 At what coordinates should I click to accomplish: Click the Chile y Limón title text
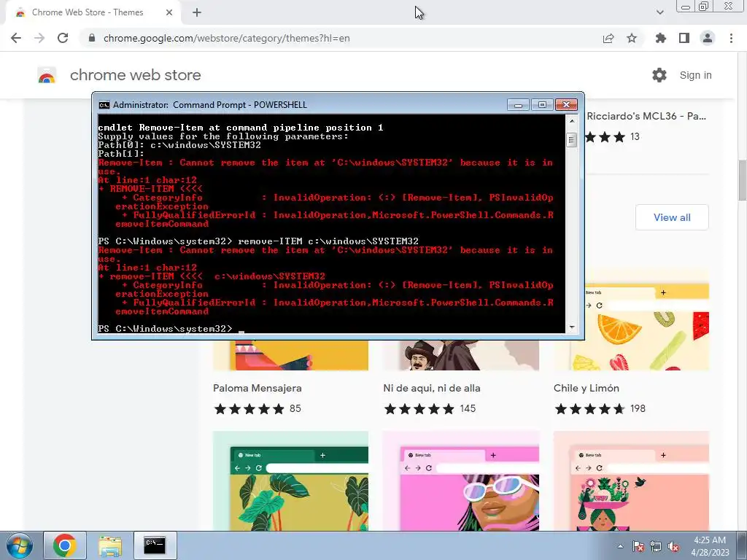click(587, 388)
